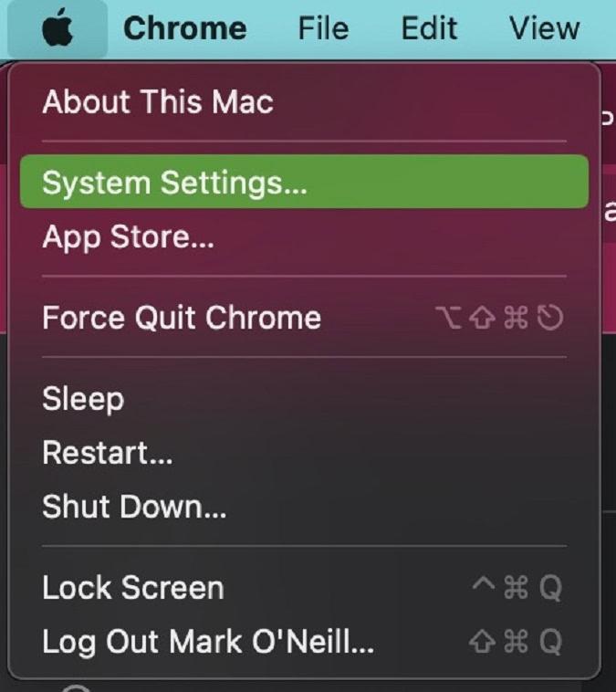Screen dimensions: 616x692
Task: Log Out Mark O'Neill
Action: pos(207,642)
